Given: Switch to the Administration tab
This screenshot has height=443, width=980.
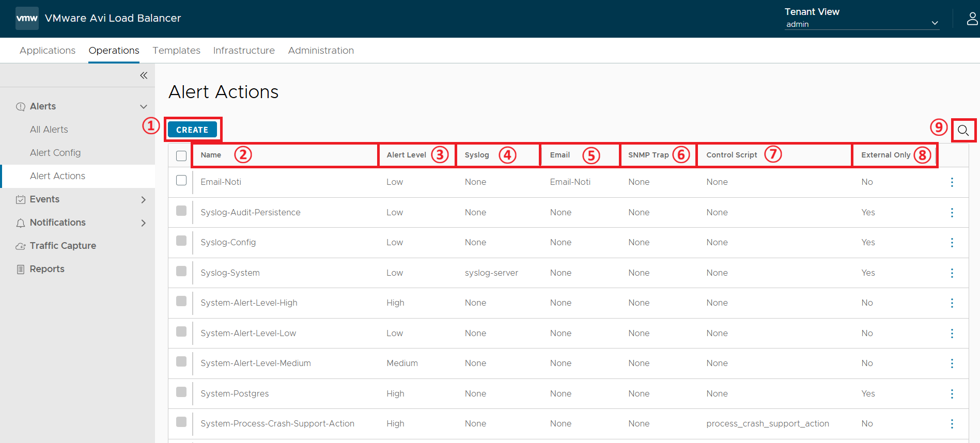Looking at the screenshot, I should point(321,51).
